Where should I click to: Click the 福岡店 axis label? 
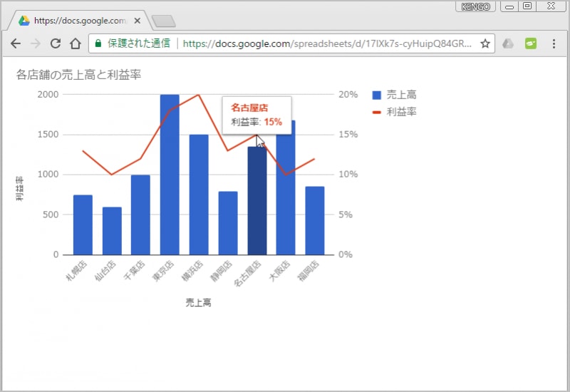pos(309,271)
